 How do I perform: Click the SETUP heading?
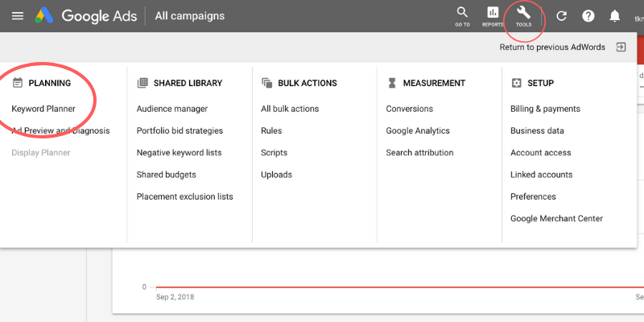pyautogui.click(x=540, y=83)
